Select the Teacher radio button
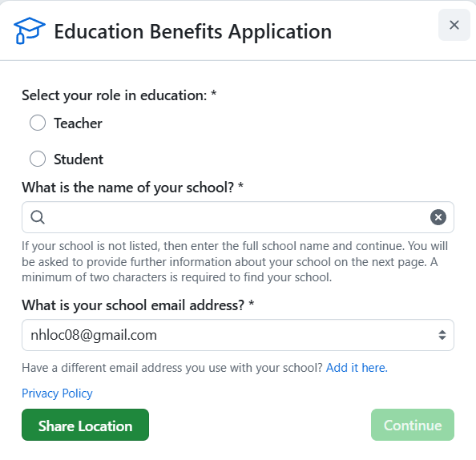 (38, 123)
